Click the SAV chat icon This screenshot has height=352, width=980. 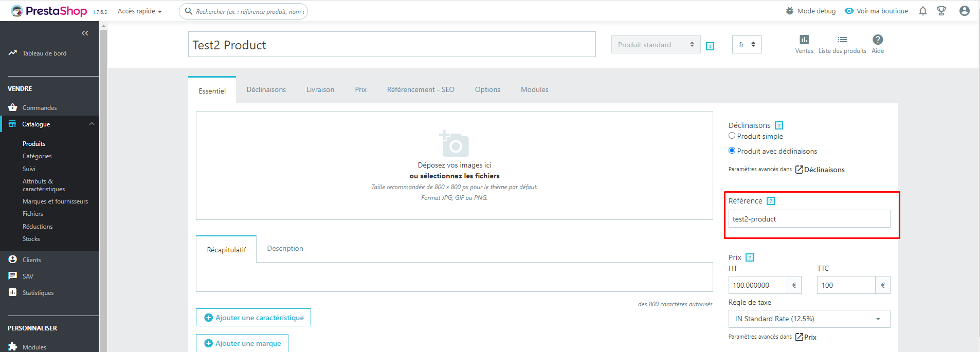click(x=13, y=276)
